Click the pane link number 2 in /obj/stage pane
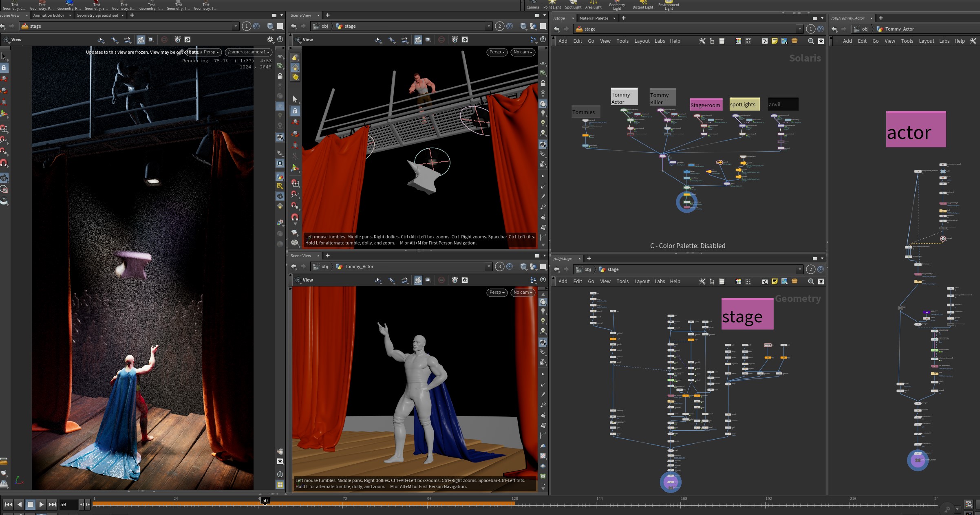Image resolution: width=980 pixels, height=515 pixels. point(810,269)
